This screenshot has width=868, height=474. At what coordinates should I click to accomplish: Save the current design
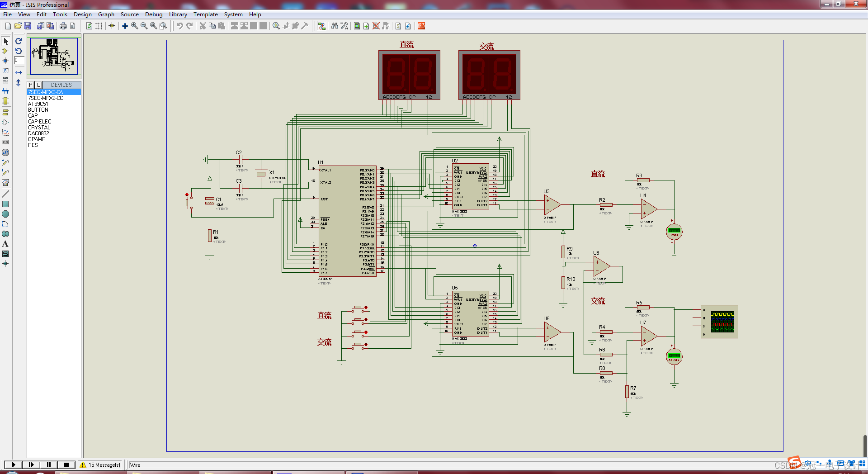tap(28, 26)
